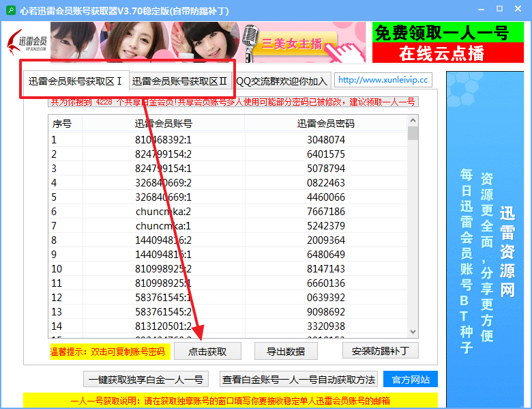The width and height of the screenshot is (532, 409).
Task: Select account 144094816:1 in row 9
Action: (163, 255)
